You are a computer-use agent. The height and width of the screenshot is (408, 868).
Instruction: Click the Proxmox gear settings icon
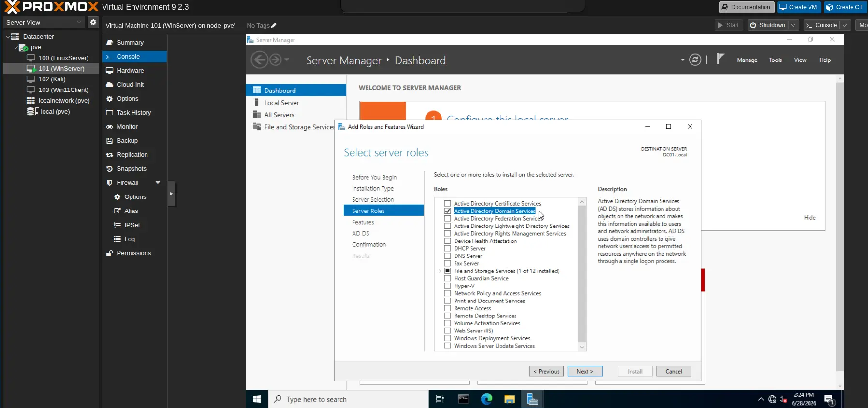tap(93, 22)
